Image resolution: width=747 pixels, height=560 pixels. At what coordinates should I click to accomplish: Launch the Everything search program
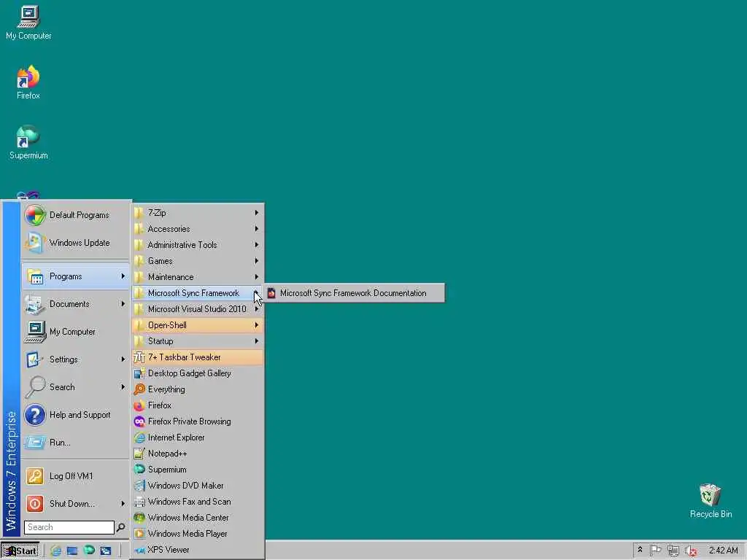(x=198, y=389)
